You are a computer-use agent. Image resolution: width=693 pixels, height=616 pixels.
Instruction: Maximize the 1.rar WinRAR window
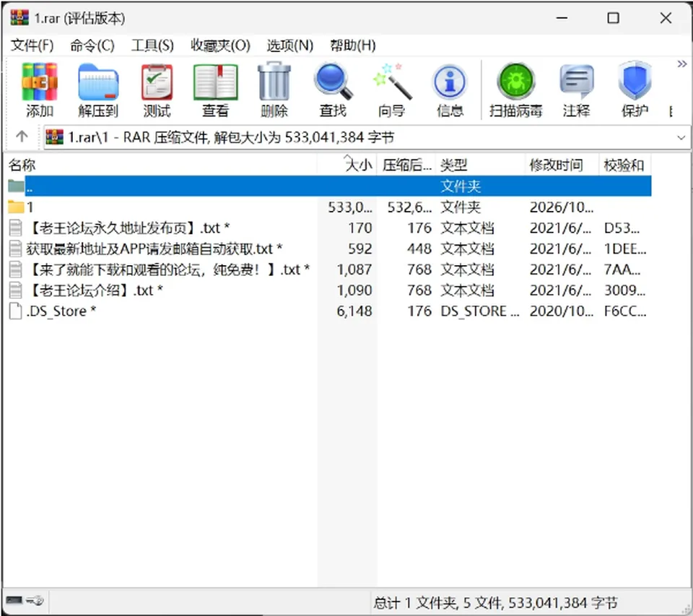coord(613,18)
